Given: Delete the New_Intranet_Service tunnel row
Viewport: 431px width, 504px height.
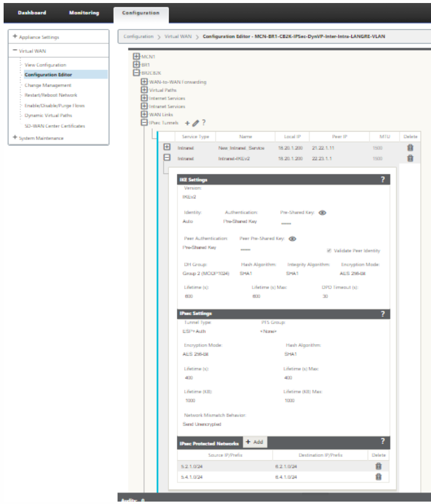Looking at the screenshot, I should (x=410, y=147).
